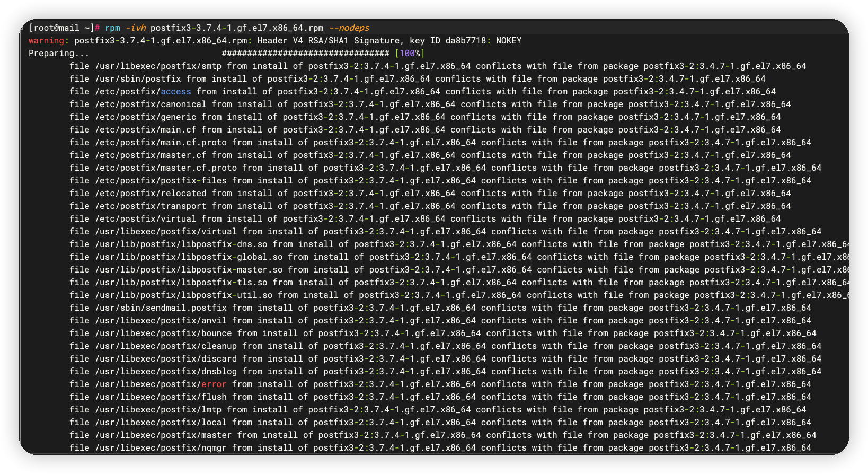Click the path /usr/lib/postfix/libpostfix-master.so

[189, 269]
